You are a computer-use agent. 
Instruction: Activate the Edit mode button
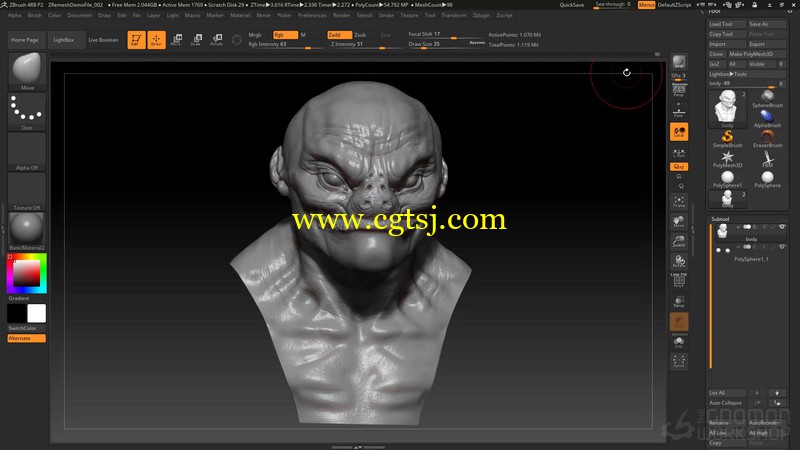(x=136, y=40)
